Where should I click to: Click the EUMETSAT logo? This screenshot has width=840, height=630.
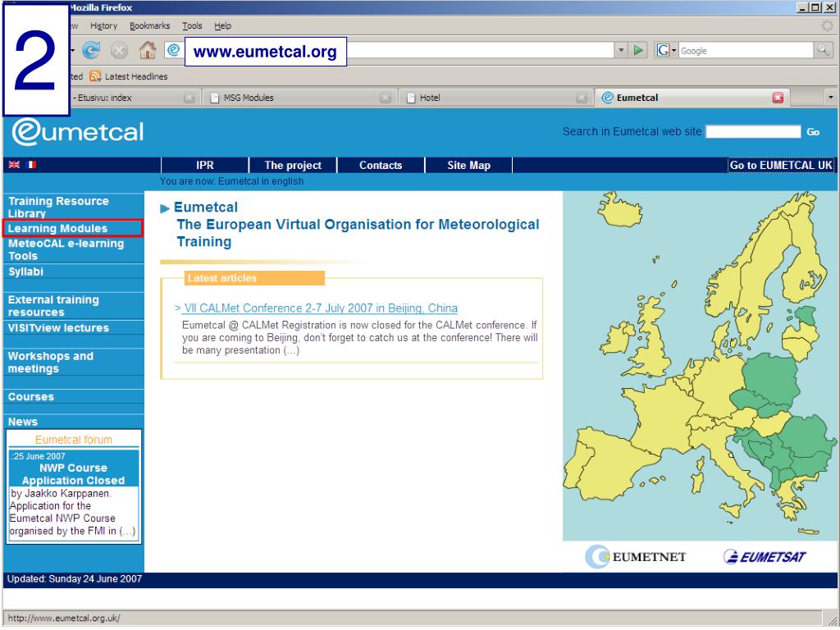pos(765,557)
